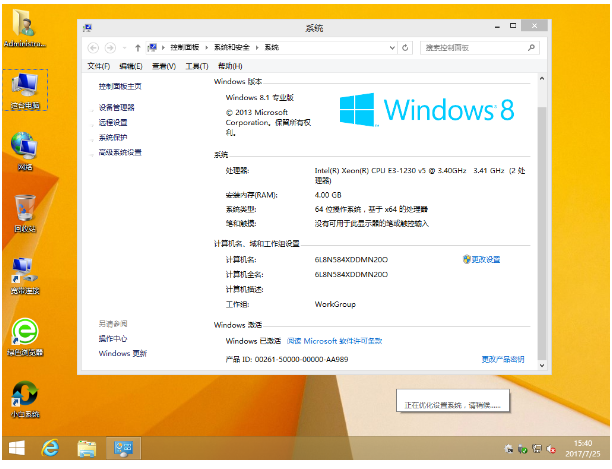This screenshot has width=612, height=469.
Task: Open Remote settings link
Action: (113, 122)
